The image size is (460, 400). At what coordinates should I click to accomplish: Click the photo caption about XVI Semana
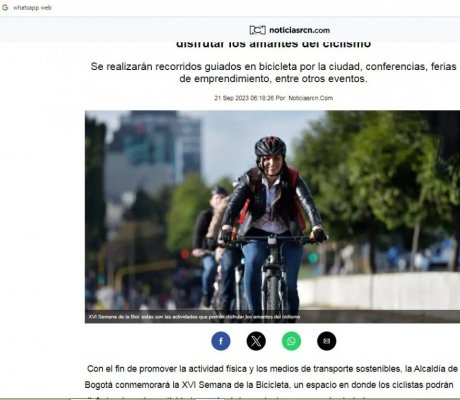(x=194, y=317)
